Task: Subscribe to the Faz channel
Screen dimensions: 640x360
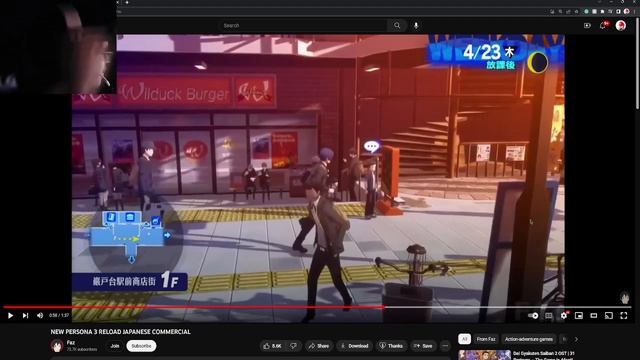Action: tap(141, 346)
